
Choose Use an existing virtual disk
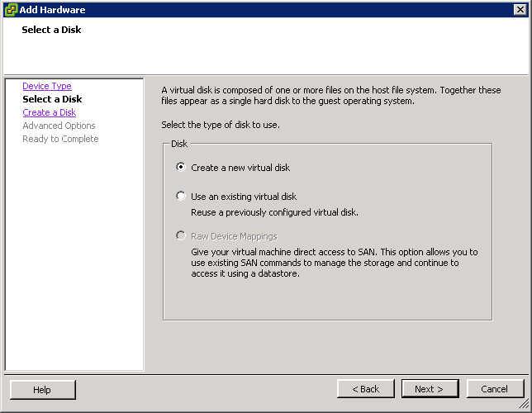click(181, 196)
